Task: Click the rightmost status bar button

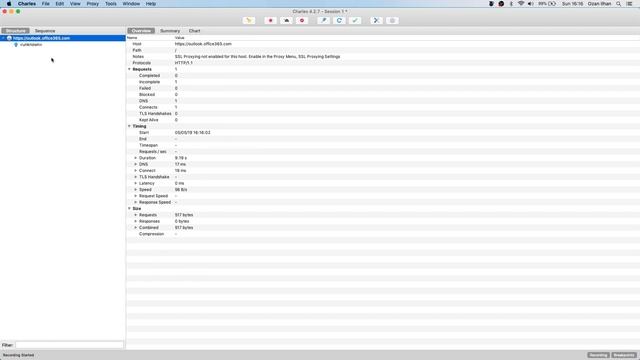Action: coord(624,355)
